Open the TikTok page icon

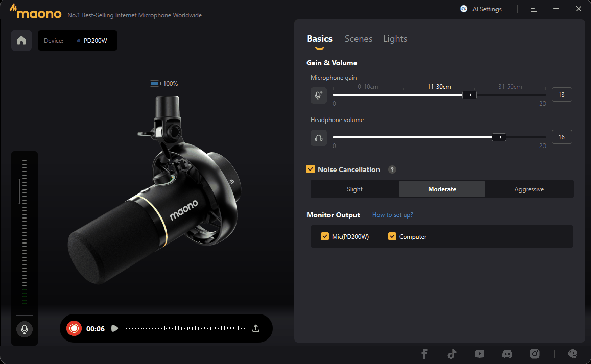pyautogui.click(x=452, y=354)
